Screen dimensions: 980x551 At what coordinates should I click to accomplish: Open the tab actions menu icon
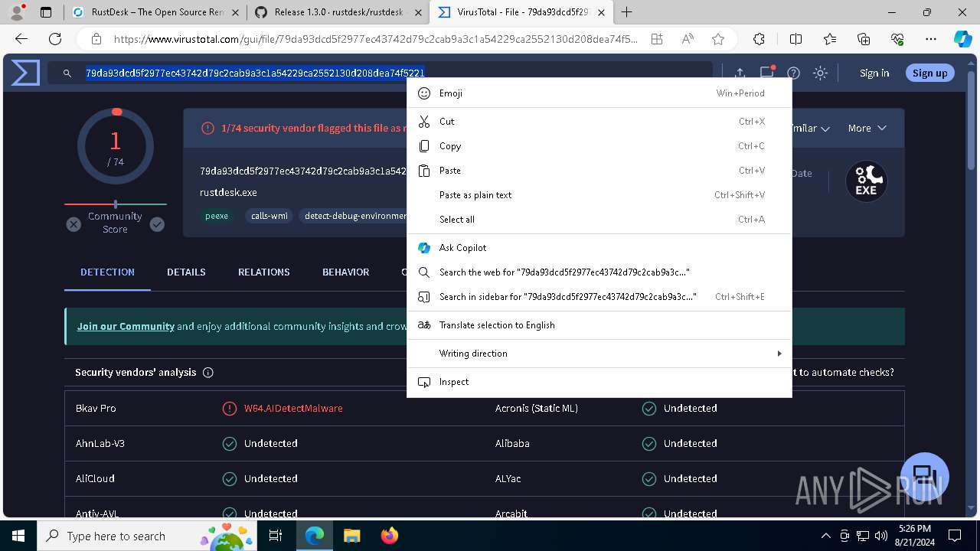[x=46, y=12]
